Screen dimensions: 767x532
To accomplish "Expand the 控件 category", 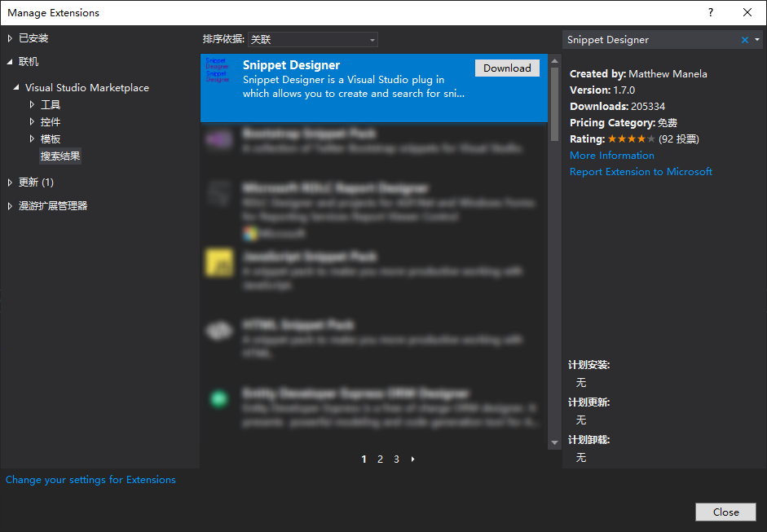I will [32, 122].
